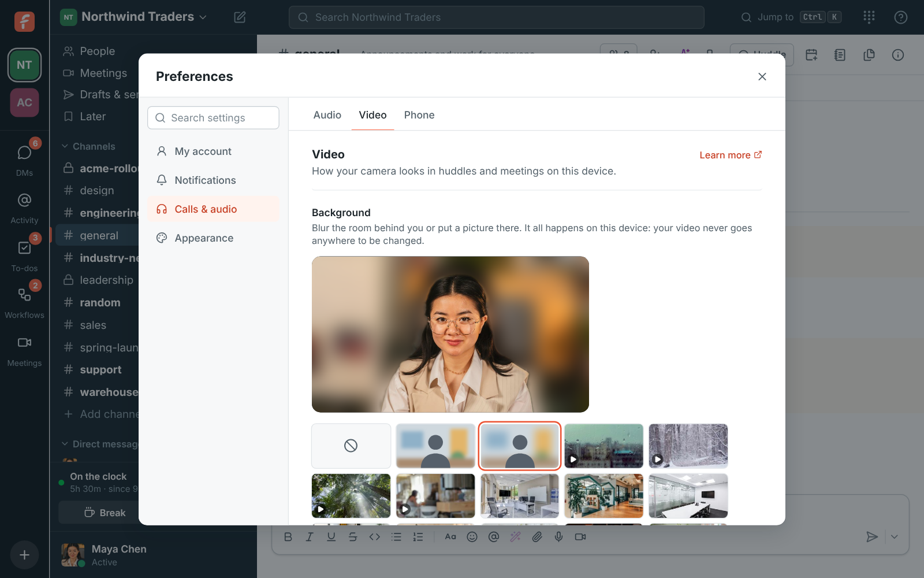Collapse the Channels section
This screenshot has width=924, height=578.
coord(89,146)
